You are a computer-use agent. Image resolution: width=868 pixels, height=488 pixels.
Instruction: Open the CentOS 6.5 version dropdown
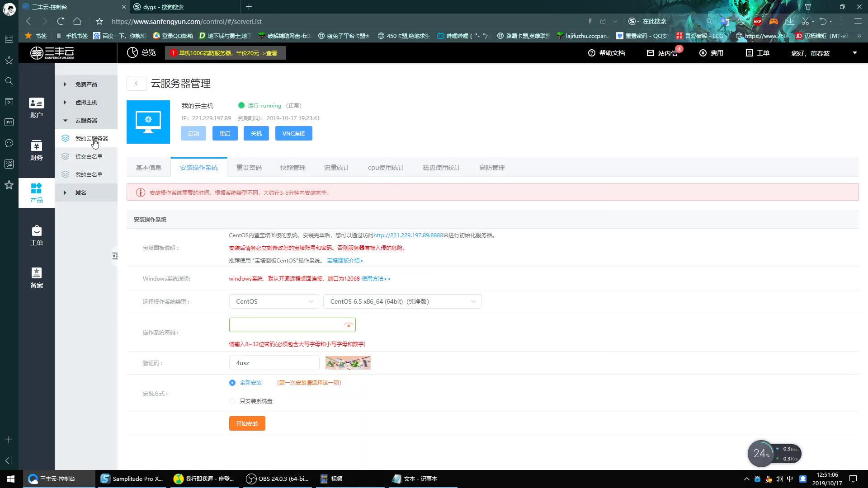pos(402,301)
